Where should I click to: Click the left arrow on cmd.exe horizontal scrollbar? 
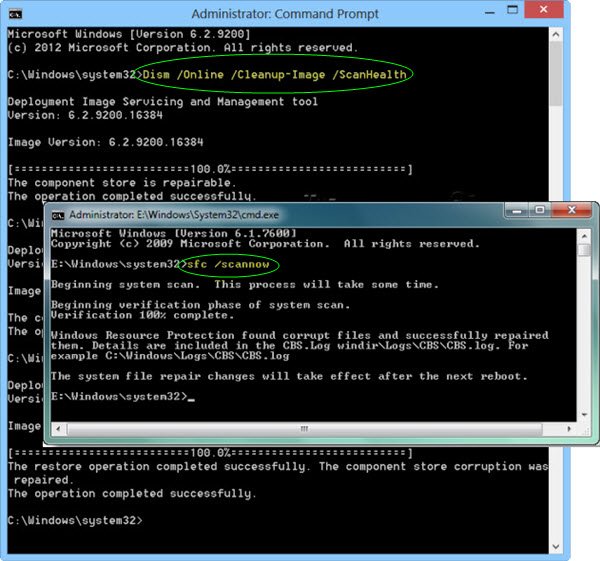coord(59,429)
